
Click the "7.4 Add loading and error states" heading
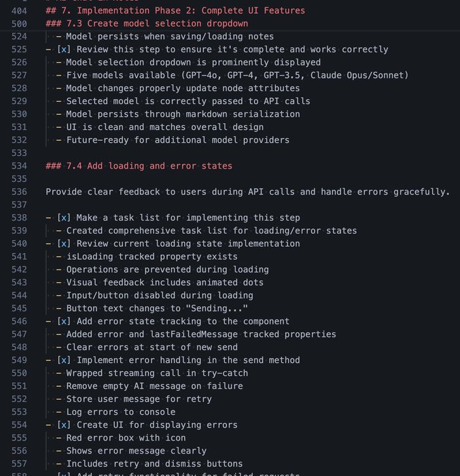pyautogui.click(x=139, y=166)
